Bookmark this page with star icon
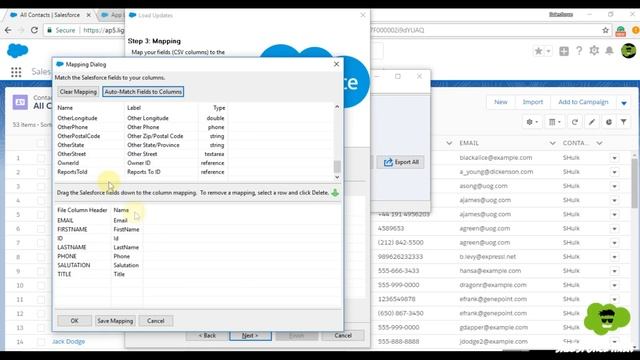 point(605,30)
